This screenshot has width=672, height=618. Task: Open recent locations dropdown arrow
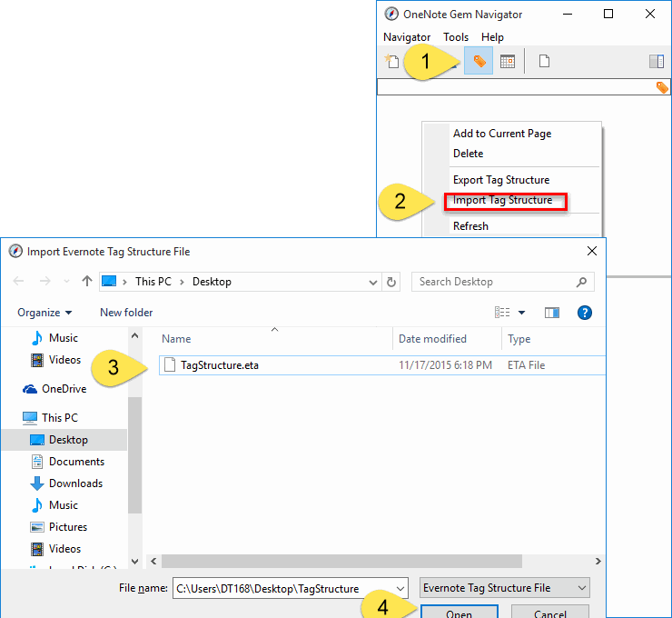click(x=66, y=282)
